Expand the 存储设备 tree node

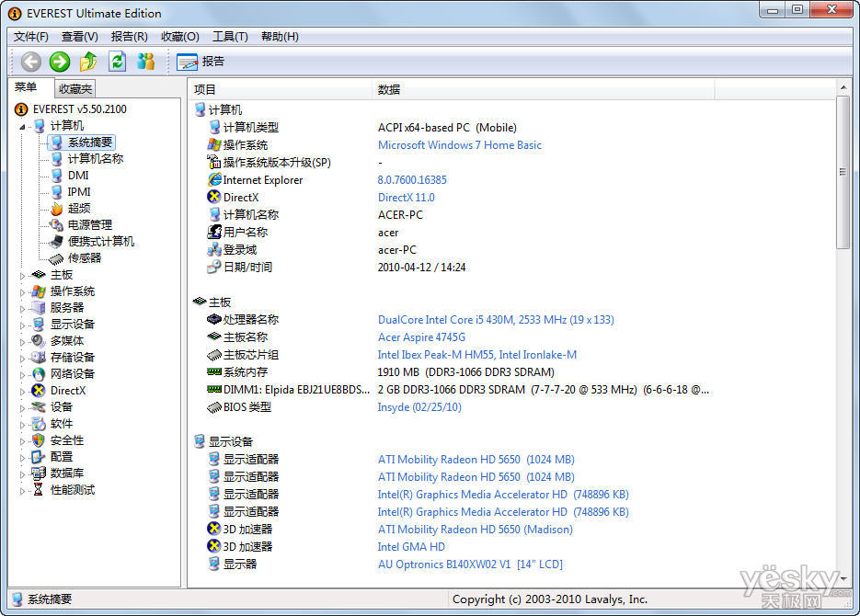pos(22,359)
